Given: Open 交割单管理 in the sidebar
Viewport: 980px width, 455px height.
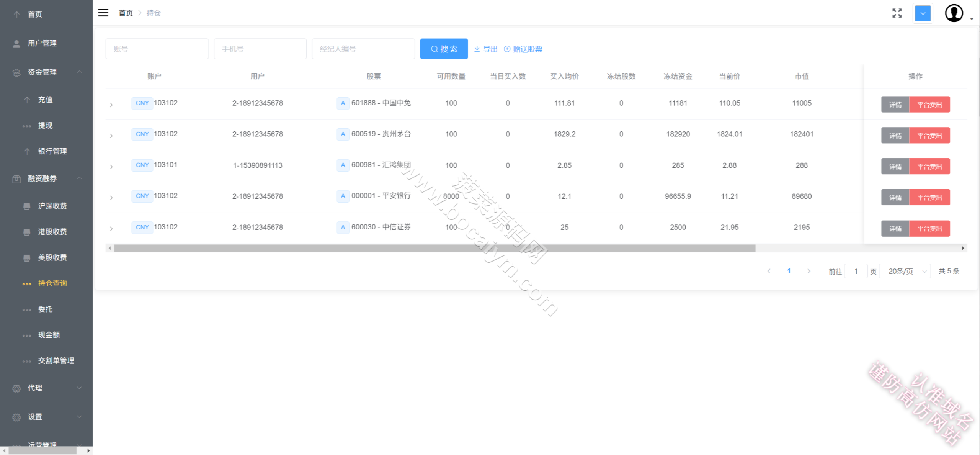Looking at the screenshot, I should pyautogui.click(x=46, y=361).
